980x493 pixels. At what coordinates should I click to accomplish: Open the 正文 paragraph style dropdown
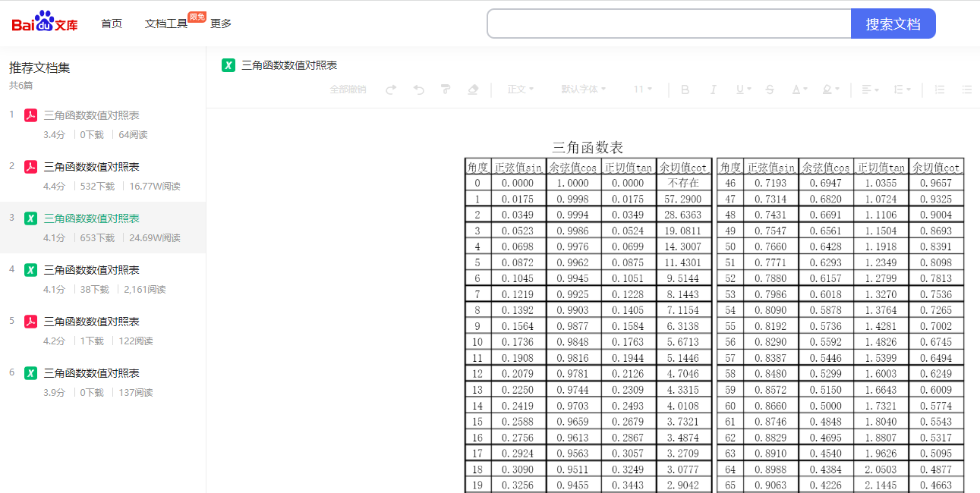(x=521, y=89)
